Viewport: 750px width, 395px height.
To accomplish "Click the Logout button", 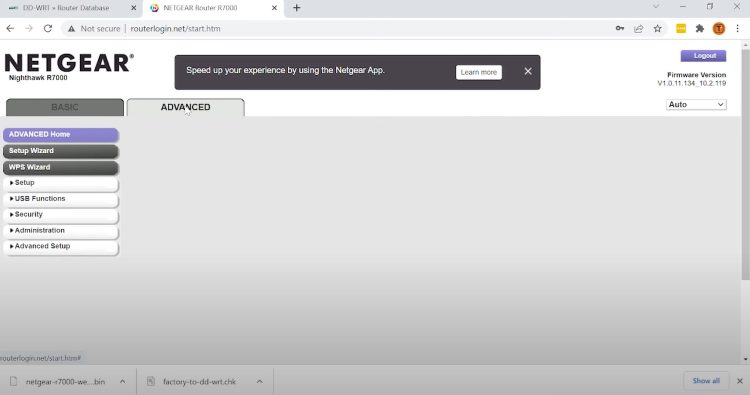I will (x=704, y=56).
